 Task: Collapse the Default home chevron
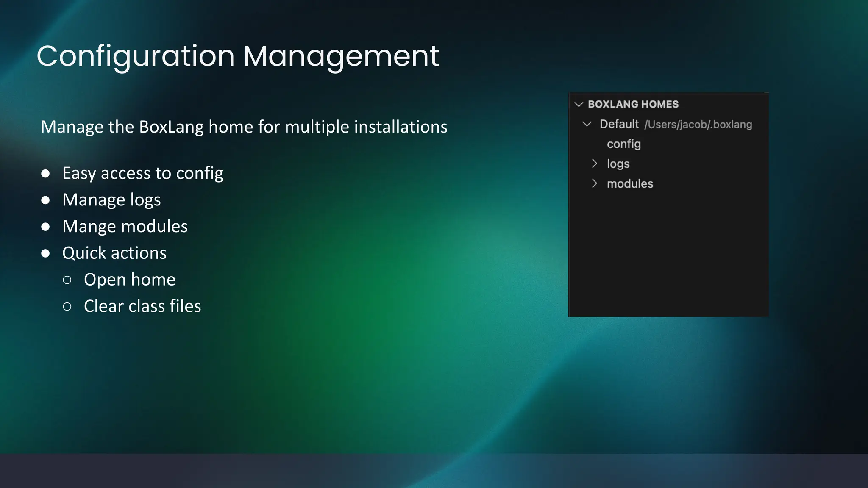click(587, 124)
